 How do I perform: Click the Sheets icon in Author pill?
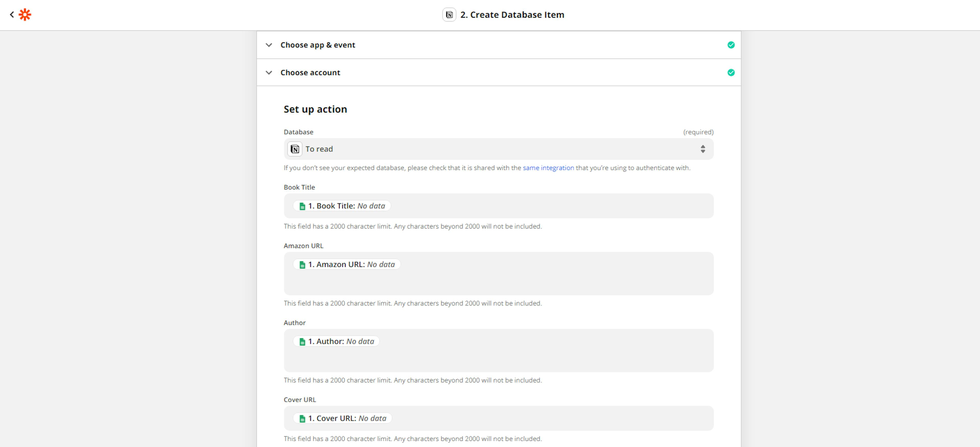pos(302,342)
